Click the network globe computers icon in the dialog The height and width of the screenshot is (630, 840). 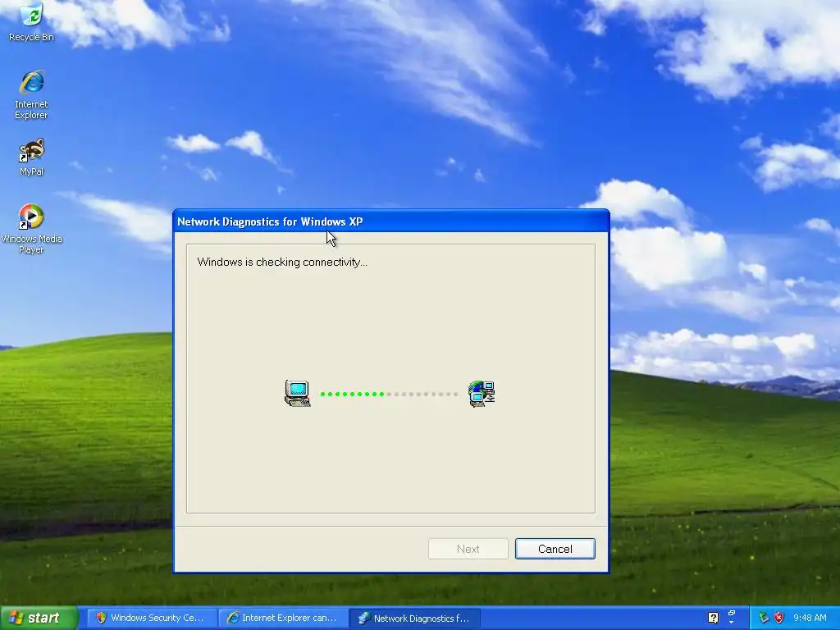(482, 394)
